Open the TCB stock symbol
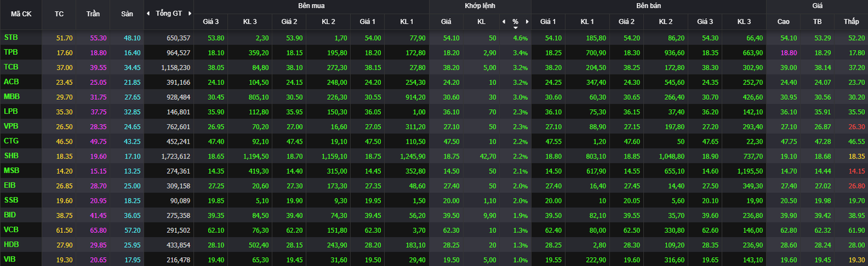This screenshot has width=868, height=266. click(x=11, y=67)
